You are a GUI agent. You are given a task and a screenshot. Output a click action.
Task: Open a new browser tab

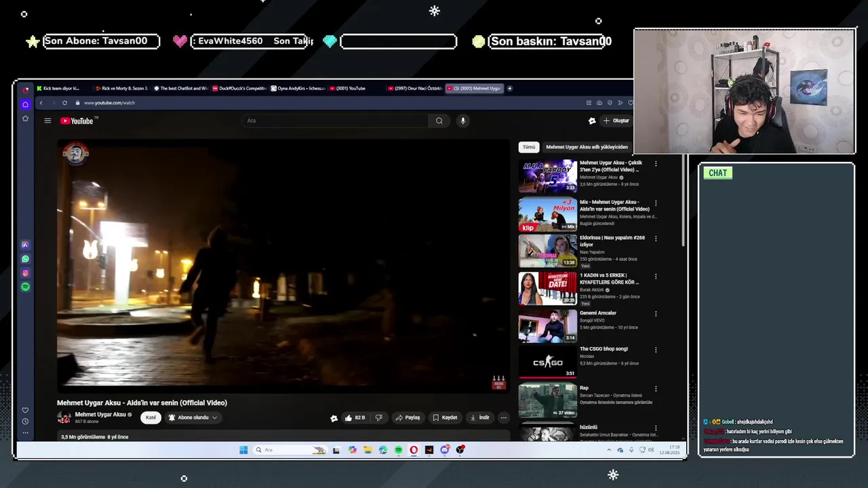point(510,88)
